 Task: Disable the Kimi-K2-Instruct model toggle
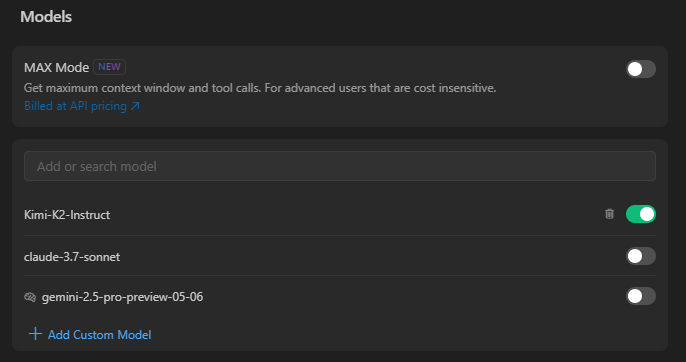(x=640, y=214)
